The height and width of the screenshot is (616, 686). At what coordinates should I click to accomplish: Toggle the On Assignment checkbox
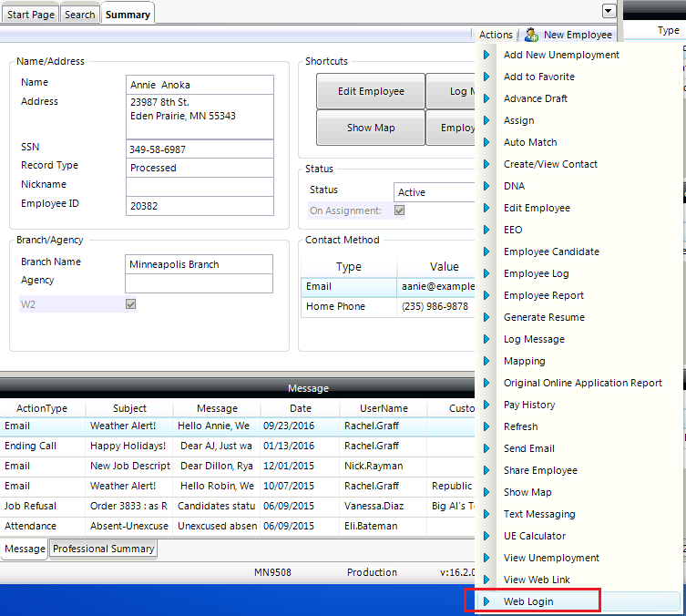click(x=399, y=210)
